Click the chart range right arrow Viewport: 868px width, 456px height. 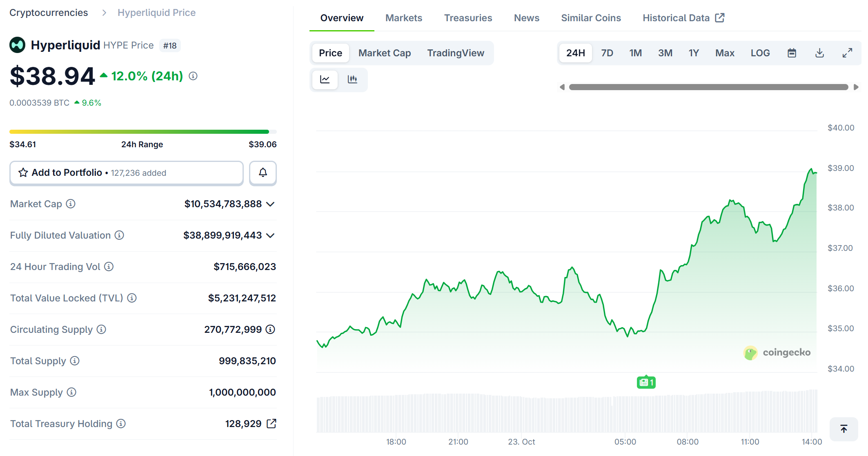[x=856, y=87]
